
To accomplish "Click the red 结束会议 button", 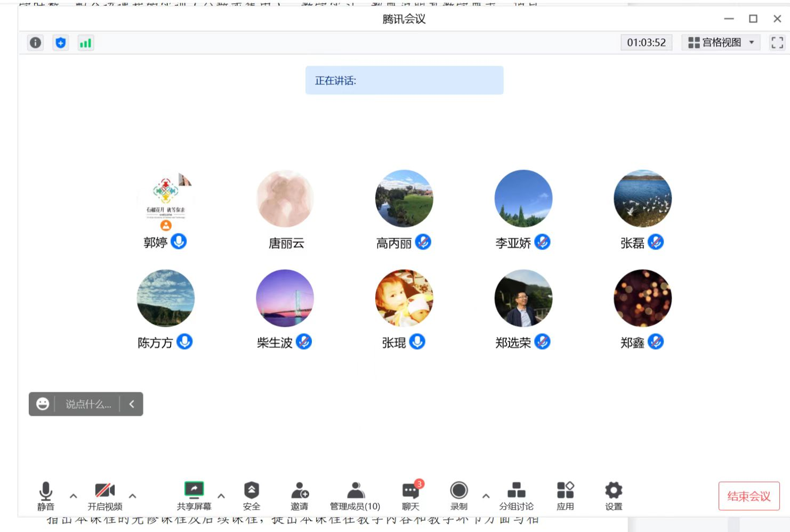I will [749, 496].
